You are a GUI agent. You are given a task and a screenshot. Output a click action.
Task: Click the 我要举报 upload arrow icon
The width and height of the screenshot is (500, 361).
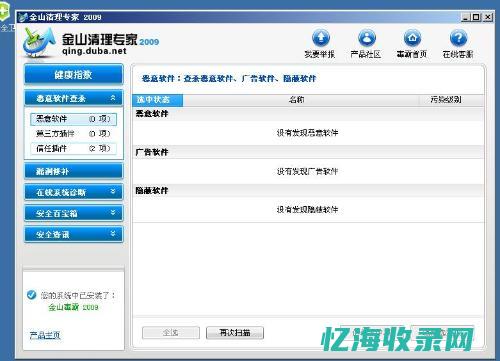[321, 38]
